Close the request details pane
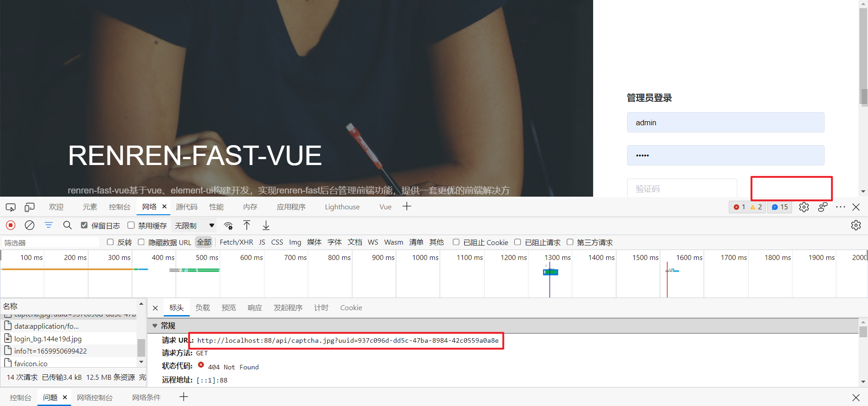The image size is (868, 406). click(x=155, y=308)
